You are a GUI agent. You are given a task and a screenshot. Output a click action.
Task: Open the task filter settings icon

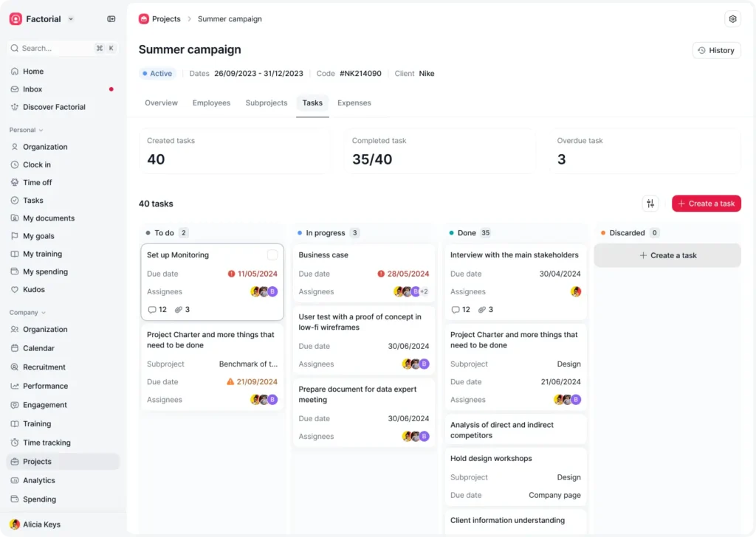tap(650, 204)
